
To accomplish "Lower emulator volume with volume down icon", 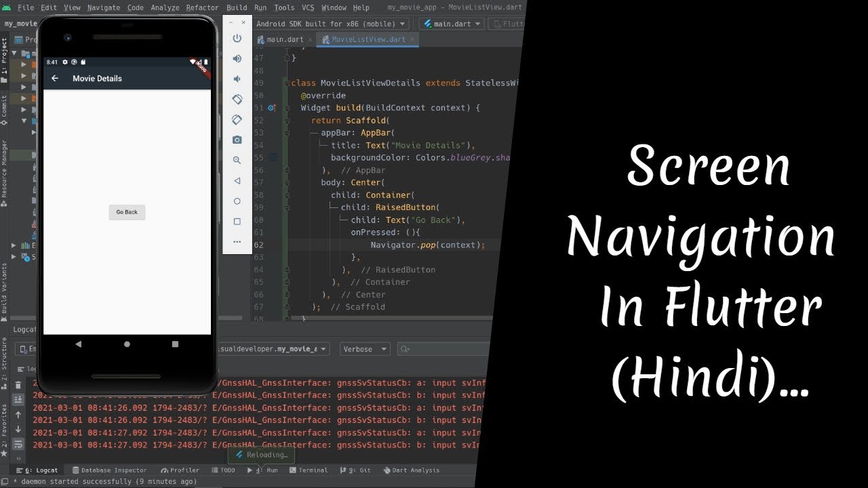I will tap(237, 79).
